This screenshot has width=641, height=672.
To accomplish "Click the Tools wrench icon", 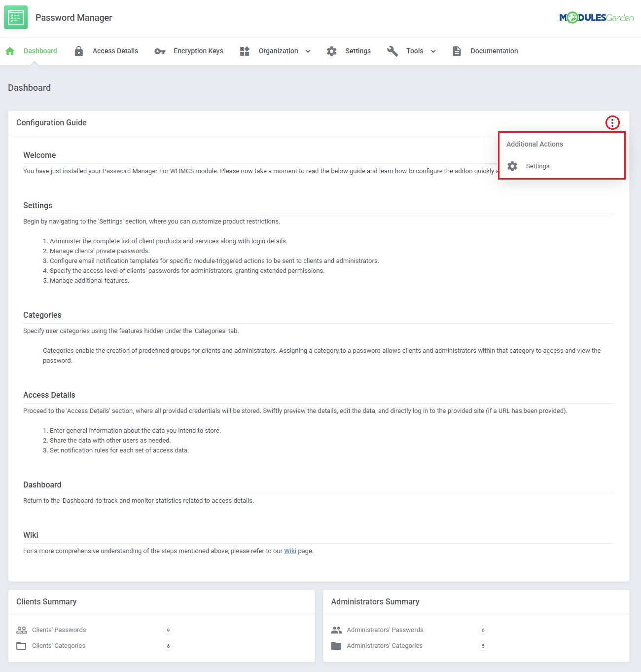I will [392, 51].
